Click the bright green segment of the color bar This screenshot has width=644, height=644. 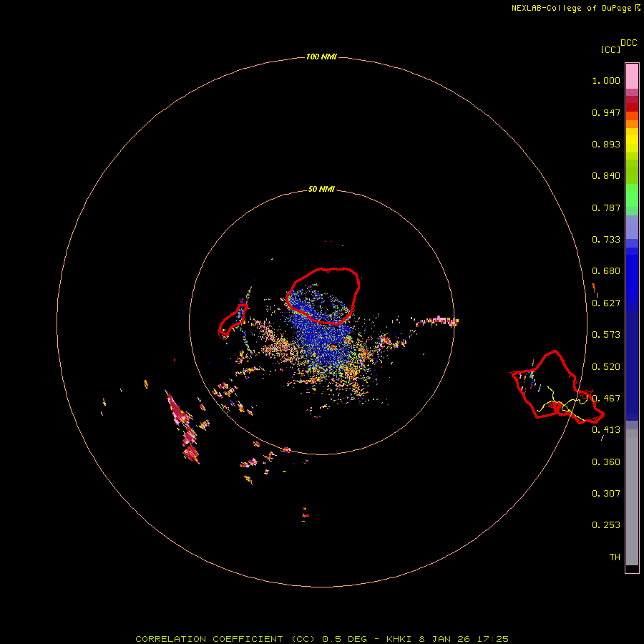pyautogui.click(x=632, y=195)
